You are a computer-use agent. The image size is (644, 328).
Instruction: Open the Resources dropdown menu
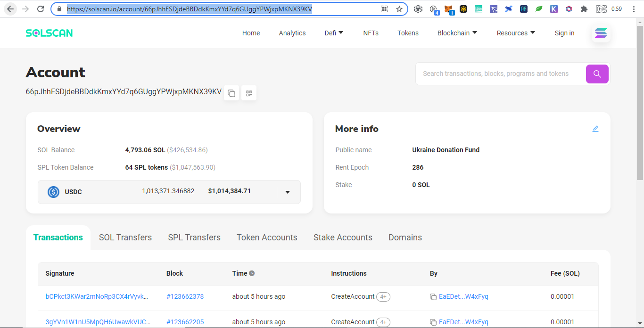(516, 33)
